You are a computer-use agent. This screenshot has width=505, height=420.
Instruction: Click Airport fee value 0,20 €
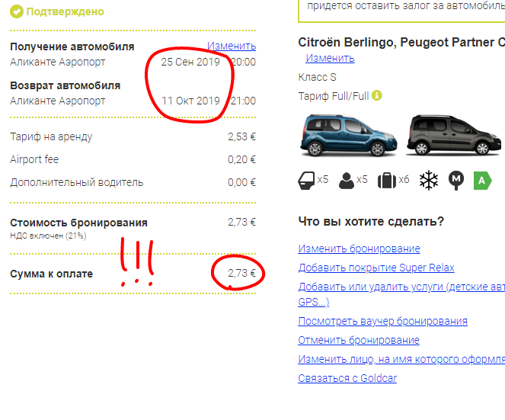point(242,159)
